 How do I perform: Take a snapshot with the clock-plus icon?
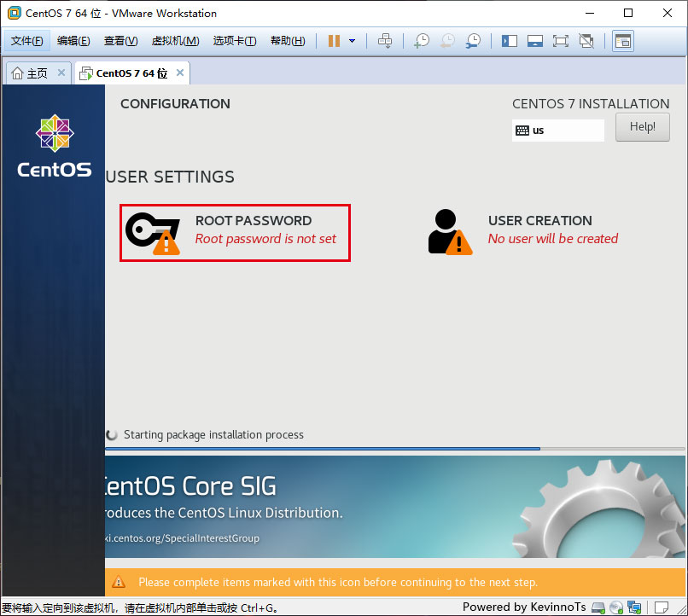pos(422,41)
